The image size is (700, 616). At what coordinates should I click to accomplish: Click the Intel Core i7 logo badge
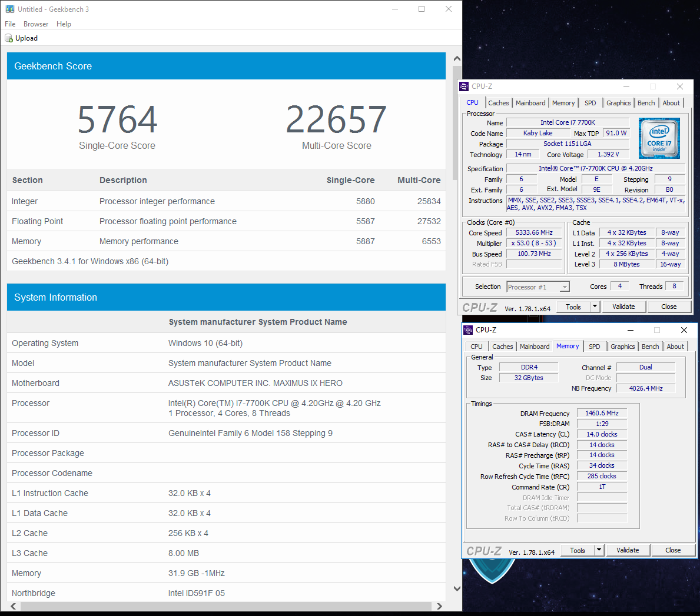pos(659,138)
